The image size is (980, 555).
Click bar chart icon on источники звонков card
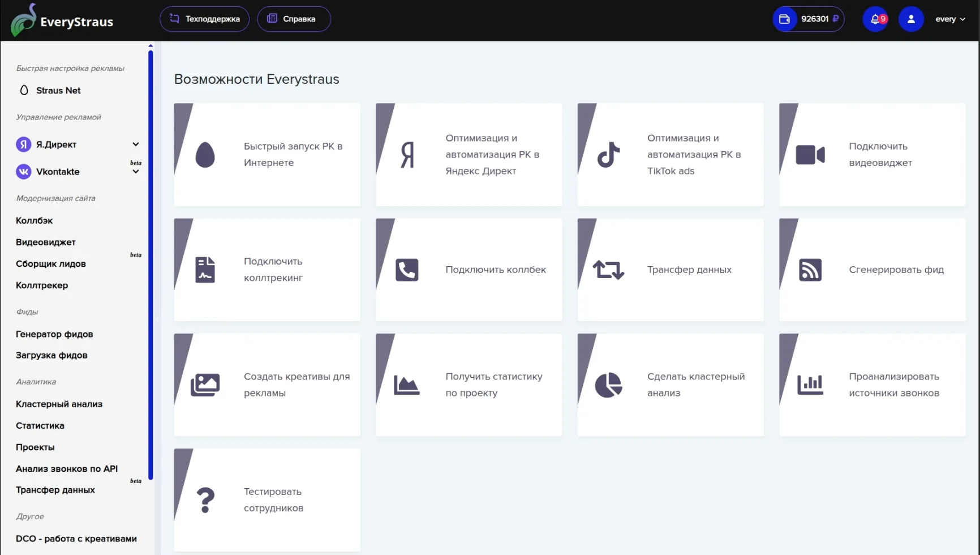(x=810, y=385)
